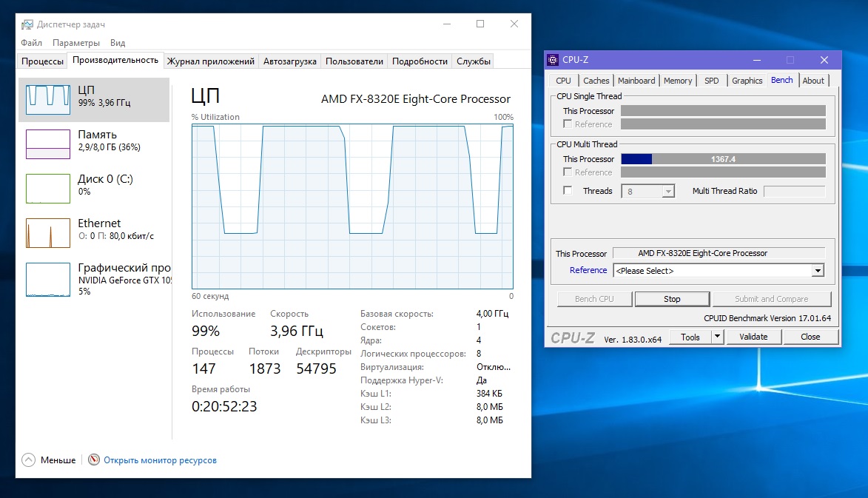The height and width of the screenshot is (498, 868).
Task: Select the Ethernet sidebar item
Action: coord(94,232)
